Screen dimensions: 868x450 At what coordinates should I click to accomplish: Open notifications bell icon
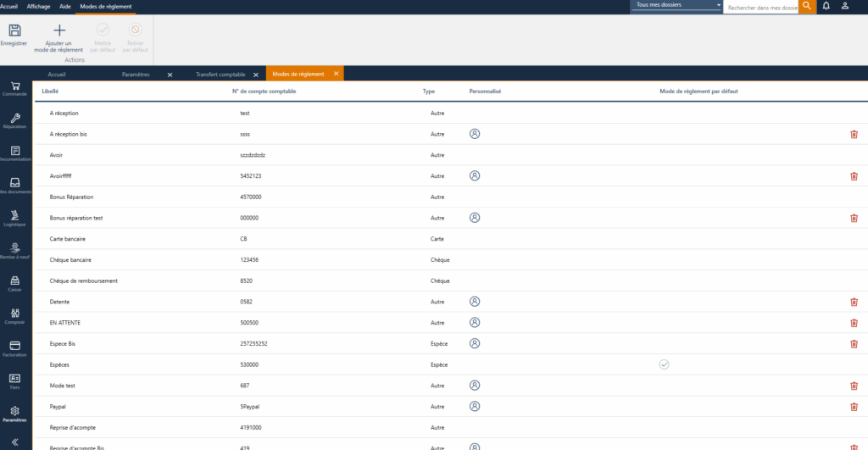pos(826,6)
